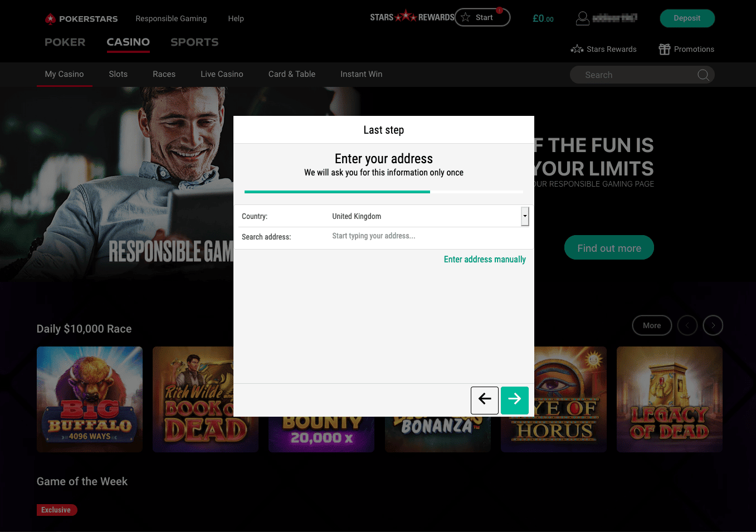Click the Daily $10,000 Race heading
Viewport: 756px width, 532px height.
[x=84, y=329]
